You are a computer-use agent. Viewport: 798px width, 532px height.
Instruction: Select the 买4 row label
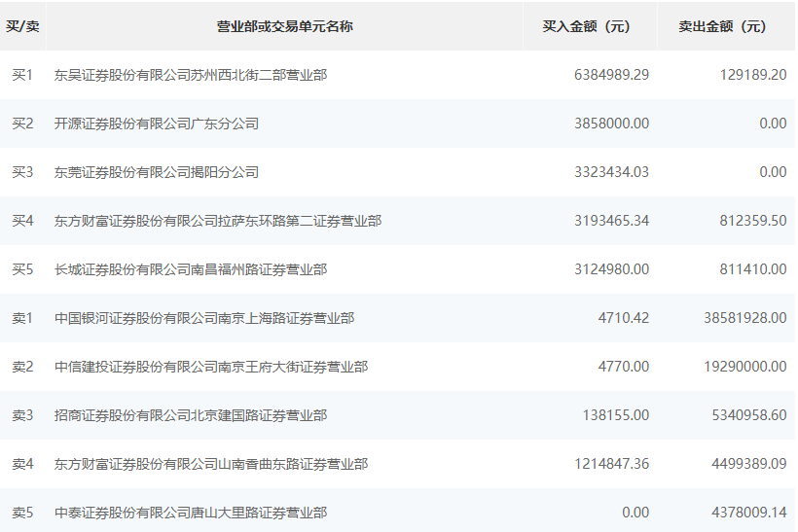pyautogui.click(x=22, y=221)
